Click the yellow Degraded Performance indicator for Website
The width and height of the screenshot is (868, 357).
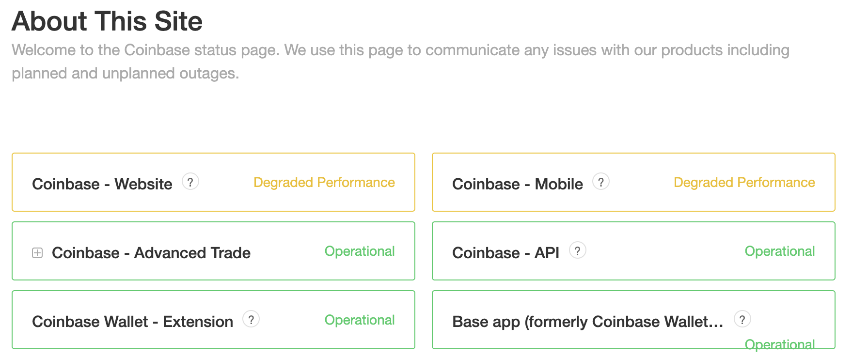(x=324, y=183)
